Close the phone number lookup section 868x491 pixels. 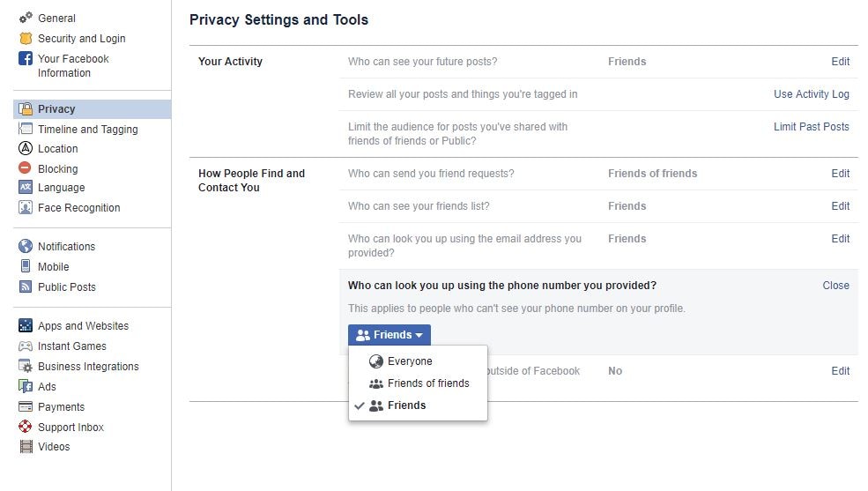coord(835,286)
